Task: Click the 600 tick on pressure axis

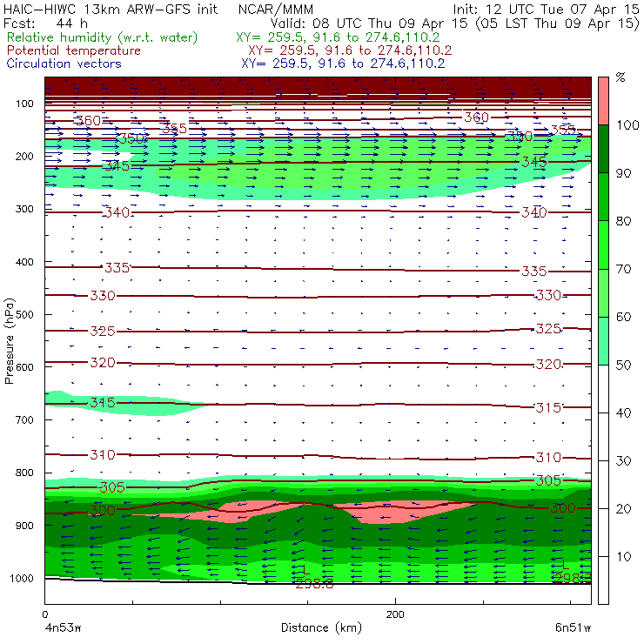Action: coord(24,367)
